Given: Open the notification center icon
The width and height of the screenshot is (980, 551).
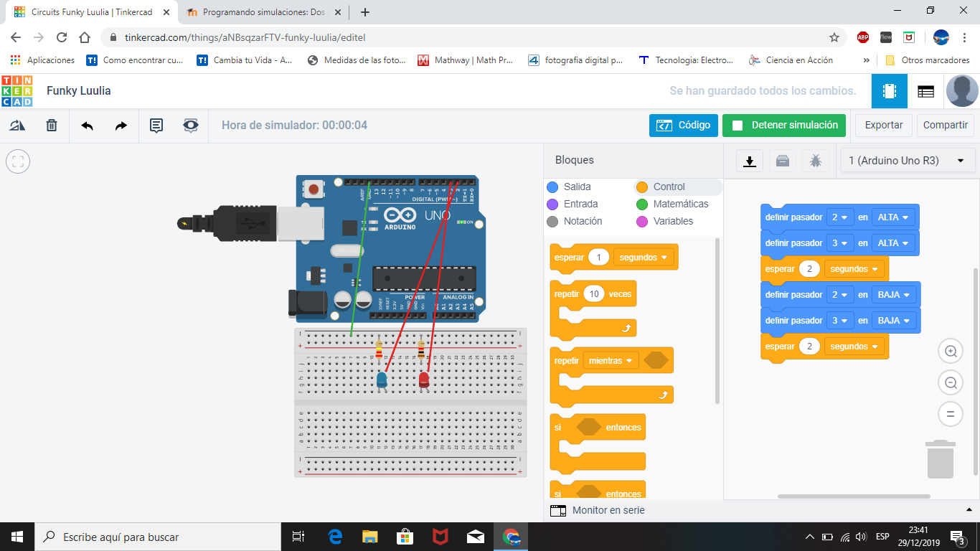Looking at the screenshot, I should pyautogui.click(x=958, y=537).
